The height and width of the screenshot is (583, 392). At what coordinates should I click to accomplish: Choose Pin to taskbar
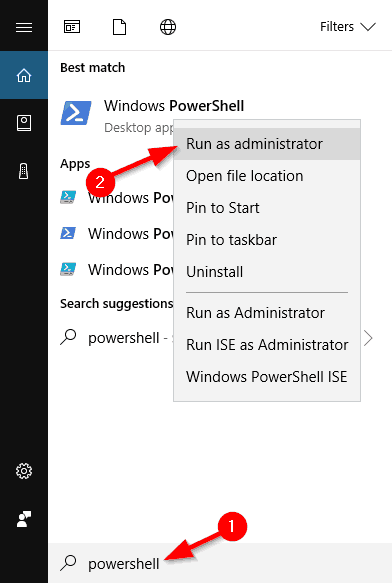tap(267, 240)
